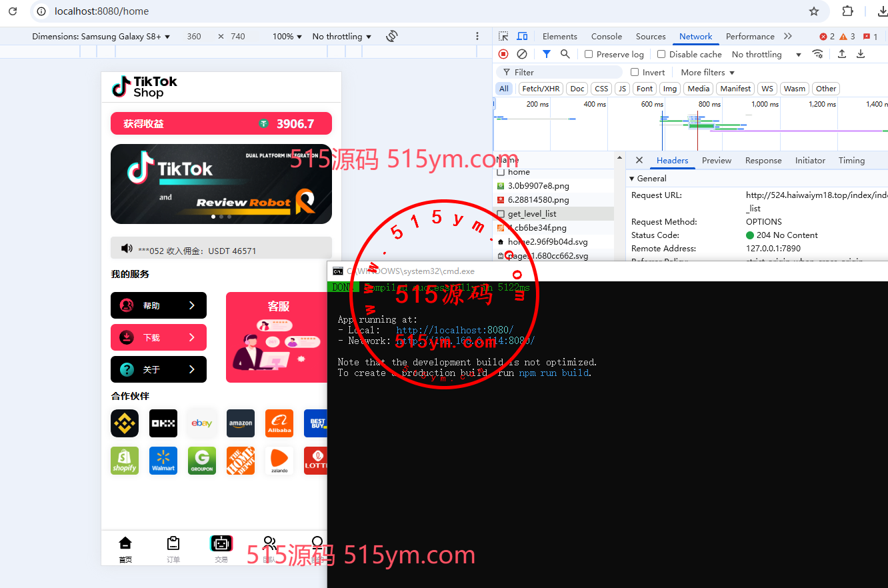Screen dimensions: 888x588
Task: Tap the Shopify partner icon
Action: click(125, 461)
